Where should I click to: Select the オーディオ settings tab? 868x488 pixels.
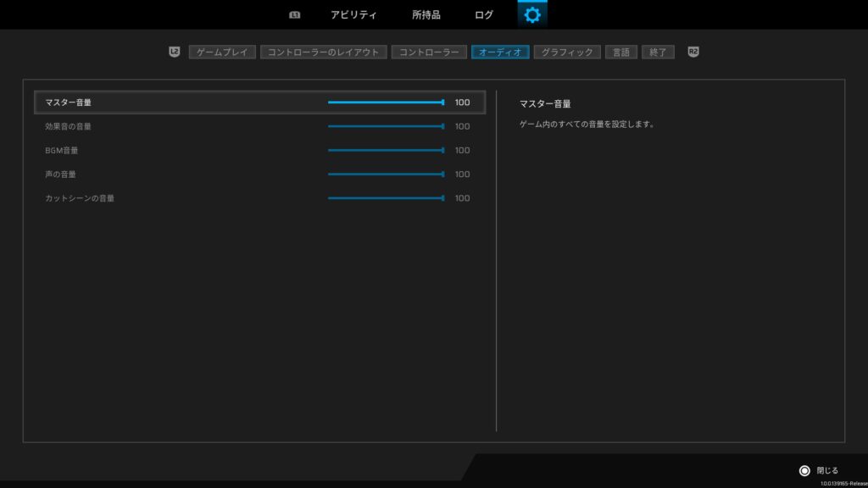click(500, 52)
